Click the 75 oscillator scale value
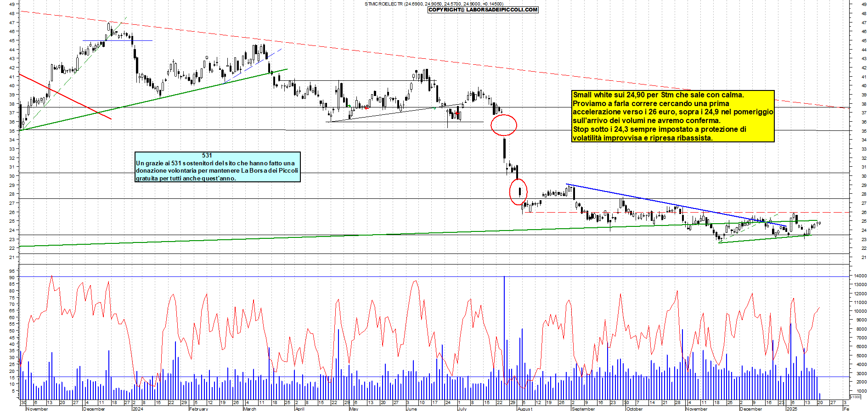The image size is (868, 411). pyautogui.click(x=12, y=298)
